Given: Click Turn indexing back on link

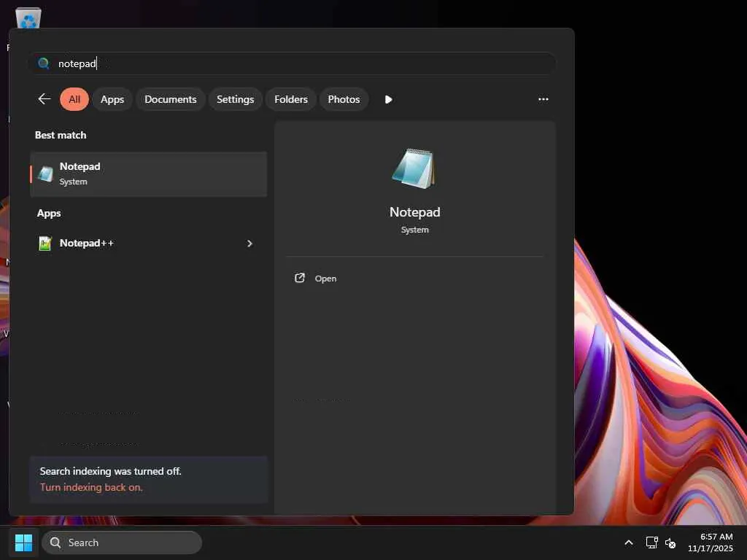Looking at the screenshot, I should click(91, 487).
